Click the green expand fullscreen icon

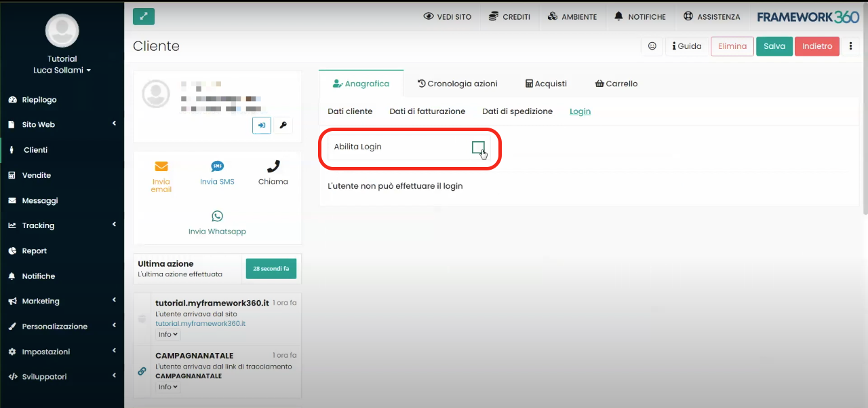point(144,16)
